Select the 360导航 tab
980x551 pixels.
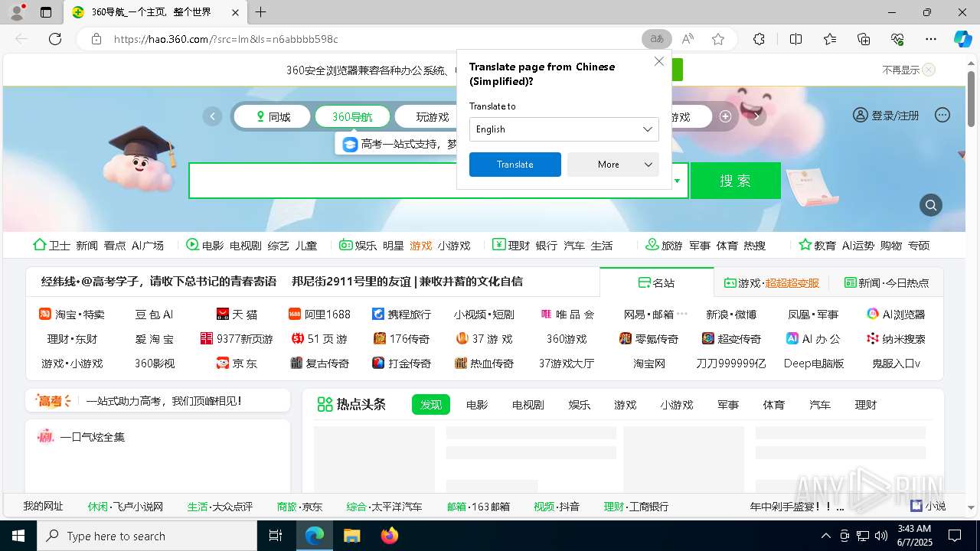pos(352,117)
